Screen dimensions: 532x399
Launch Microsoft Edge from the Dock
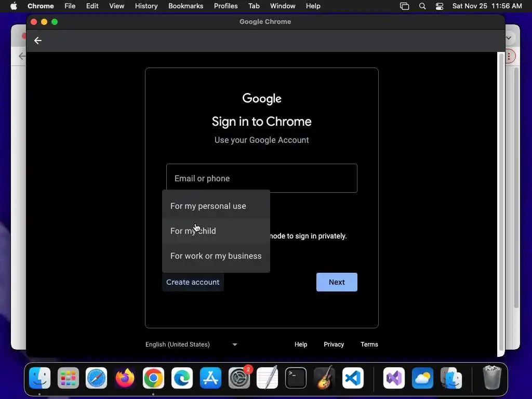(x=182, y=378)
